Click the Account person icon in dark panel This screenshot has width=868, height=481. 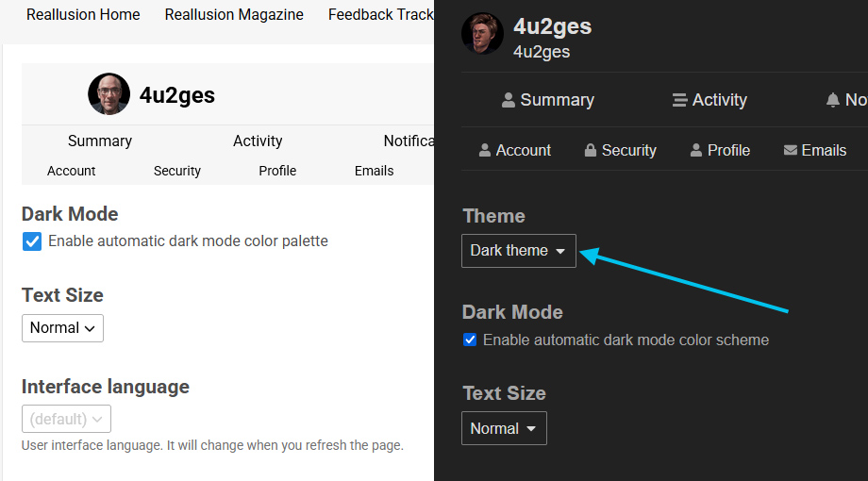[485, 150]
